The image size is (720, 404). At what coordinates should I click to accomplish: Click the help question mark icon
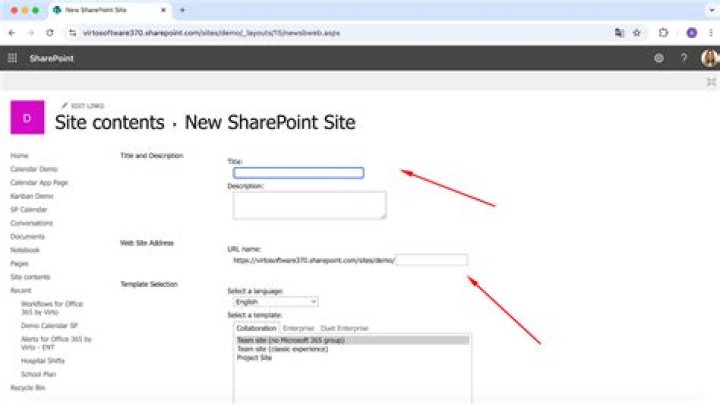click(684, 58)
